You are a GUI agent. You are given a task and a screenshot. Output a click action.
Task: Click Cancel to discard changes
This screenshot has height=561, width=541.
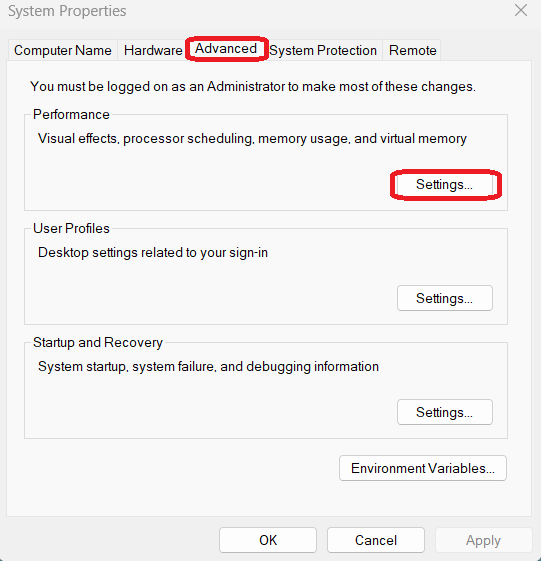coord(376,540)
